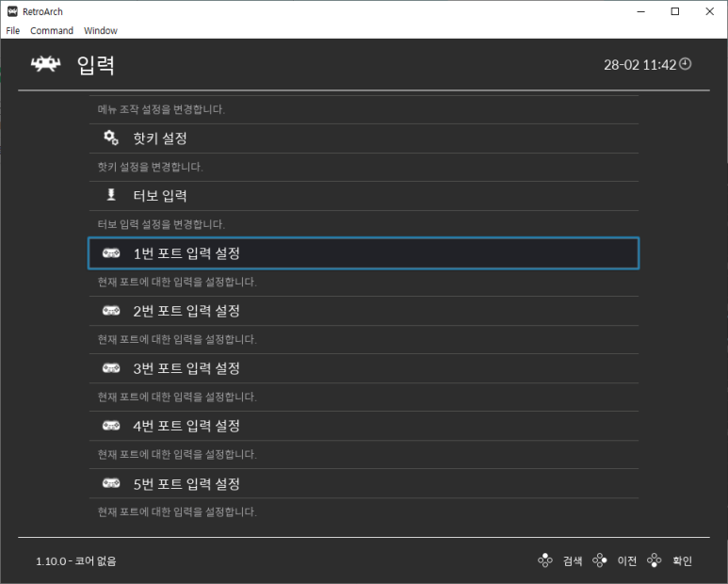
Task: Click the clock icon beside the time
Action: pyautogui.click(x=686, y=64)
